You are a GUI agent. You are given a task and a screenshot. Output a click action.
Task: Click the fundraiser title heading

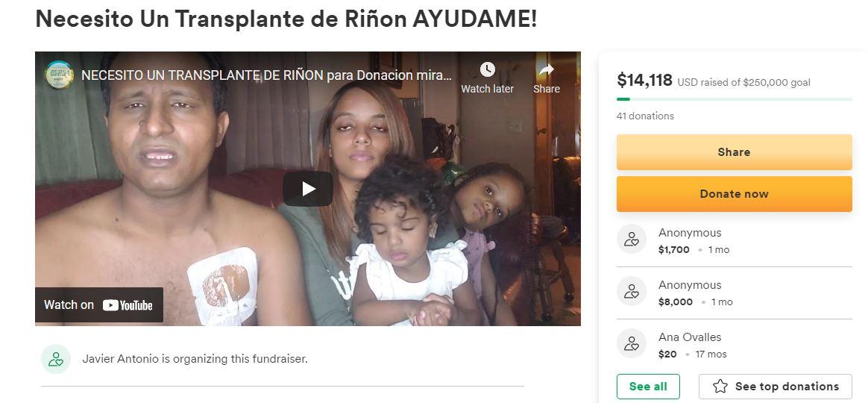pos(286,19)
